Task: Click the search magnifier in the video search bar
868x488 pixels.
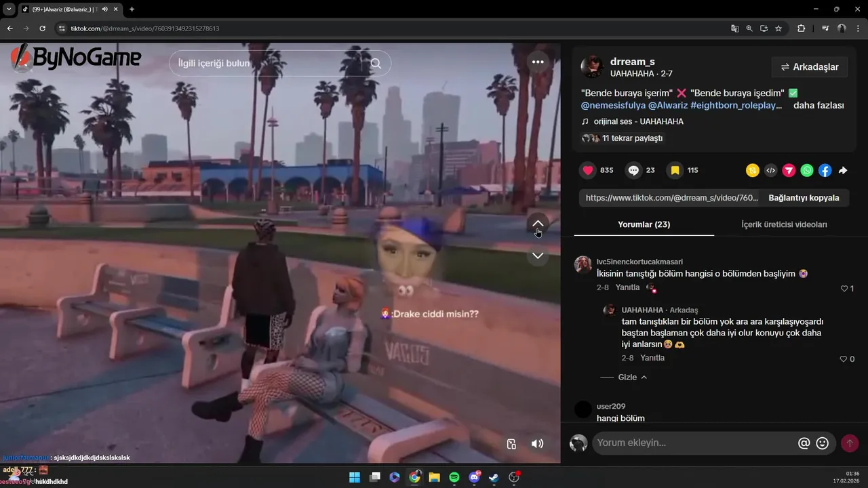Action: click(x=376, y=64)
